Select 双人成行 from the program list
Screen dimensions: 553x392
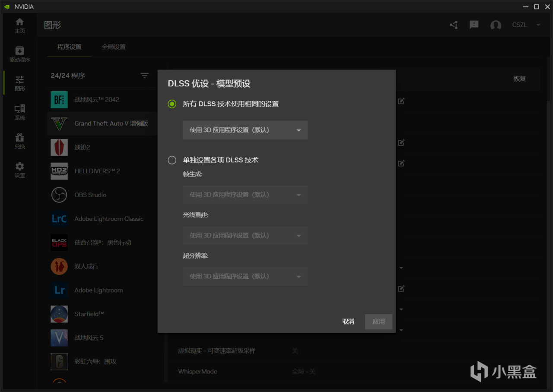[x=102, y=266]
